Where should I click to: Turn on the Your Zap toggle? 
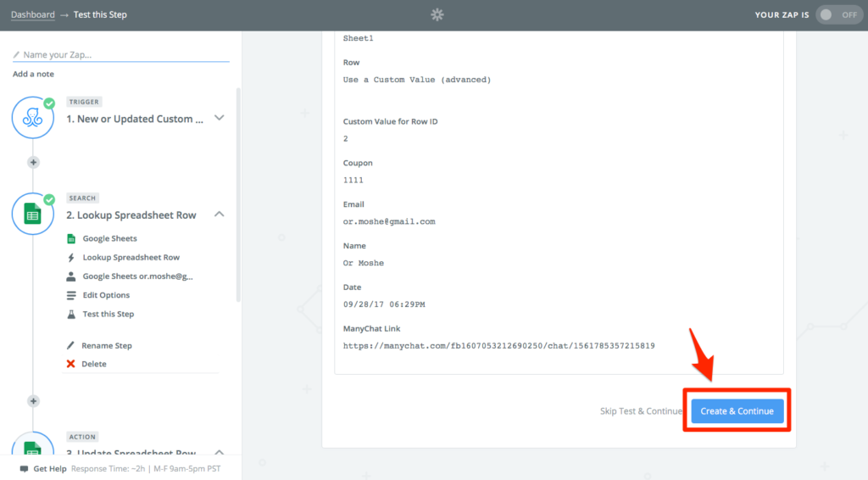(x=838, y=15)
